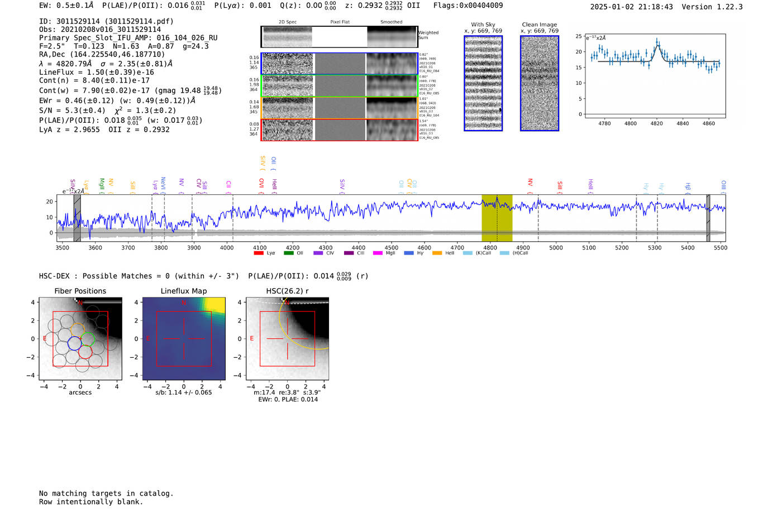Click the orange fiber circle in Fiber Positions
The height and width of the screenshot is (532, 782).
(x=78, y=329)
